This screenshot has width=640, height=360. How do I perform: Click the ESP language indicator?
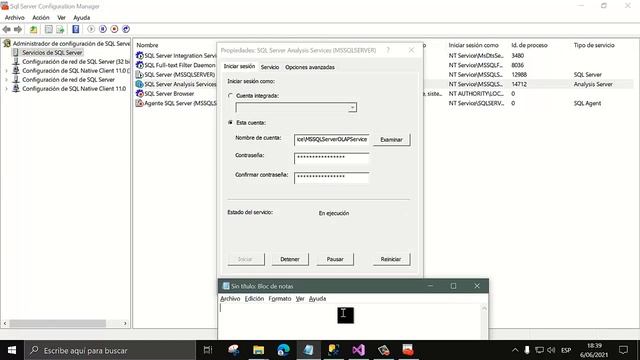[x=566, y=350]
